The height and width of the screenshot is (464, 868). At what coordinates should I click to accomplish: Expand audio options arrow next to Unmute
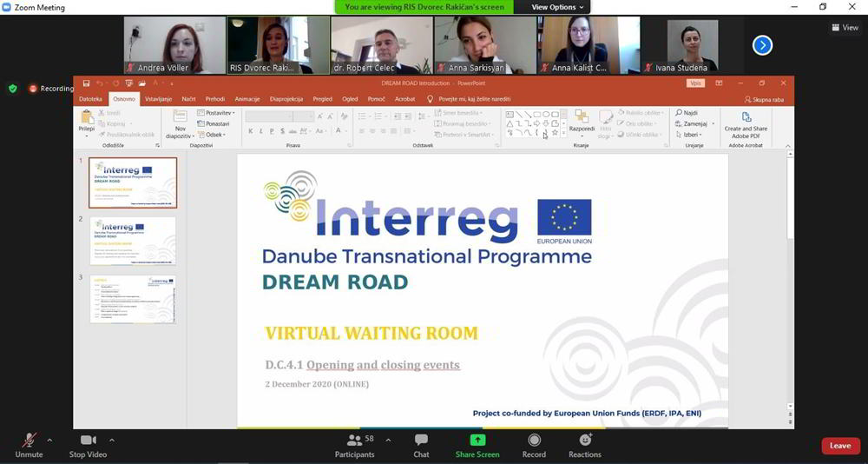[49, 441]
